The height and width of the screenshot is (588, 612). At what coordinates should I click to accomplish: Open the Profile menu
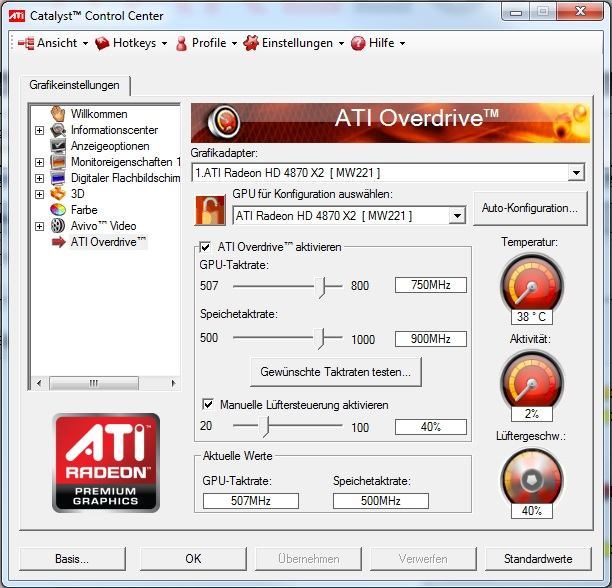pyautogui.click(x=206, y=43)
